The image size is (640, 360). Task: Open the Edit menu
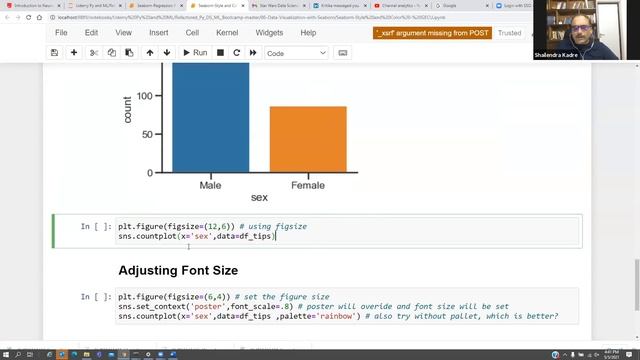point(91,33)
